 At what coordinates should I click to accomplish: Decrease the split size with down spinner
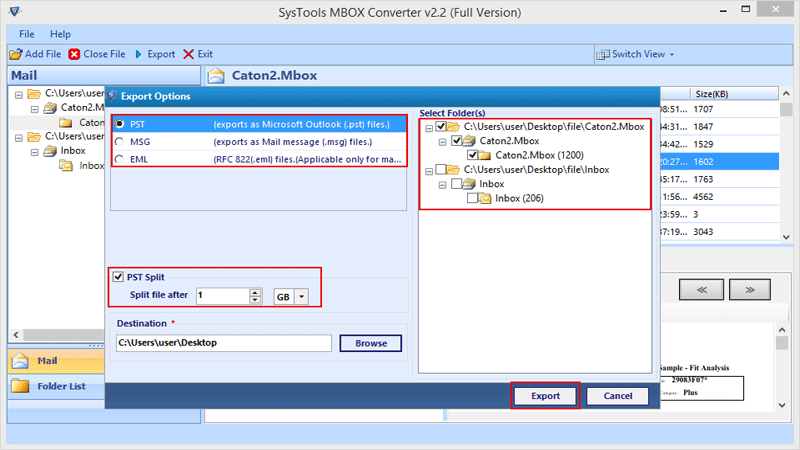[255, 300]
